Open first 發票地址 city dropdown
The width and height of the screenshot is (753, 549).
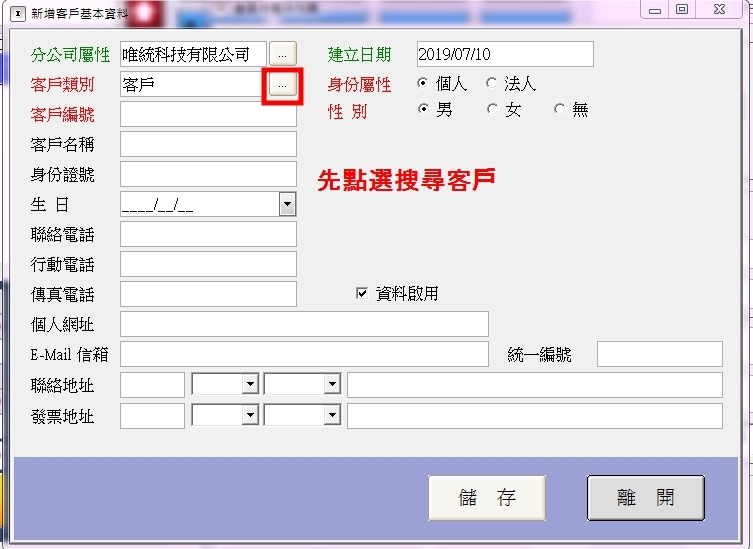[x=249, y=415]
